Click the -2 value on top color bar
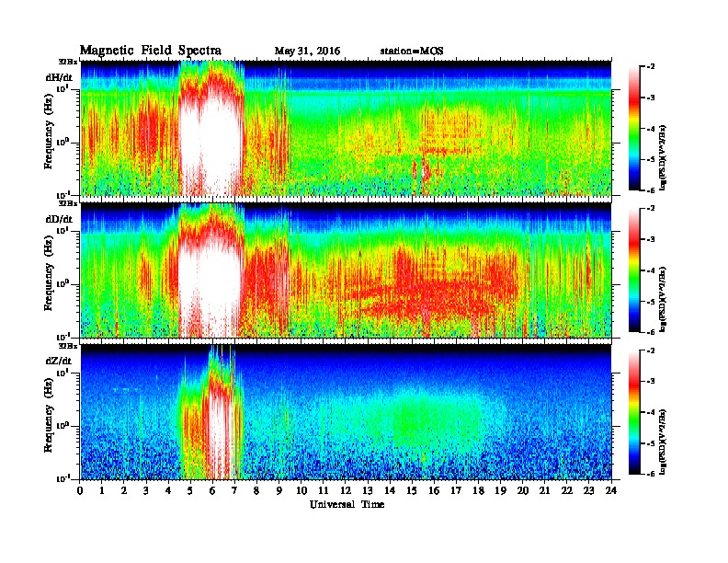This screenshot has width=728, height=563. click(652, 67)
